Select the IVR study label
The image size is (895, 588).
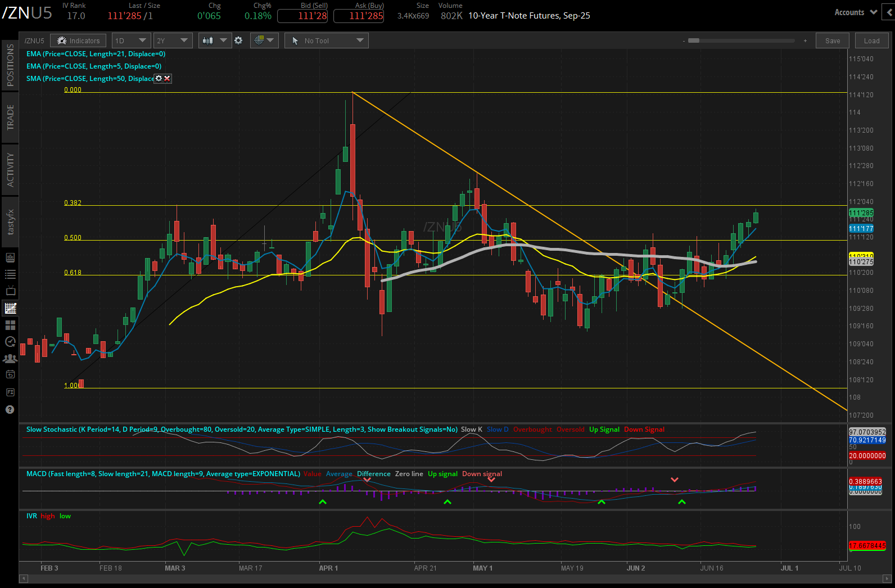(31, 516)
